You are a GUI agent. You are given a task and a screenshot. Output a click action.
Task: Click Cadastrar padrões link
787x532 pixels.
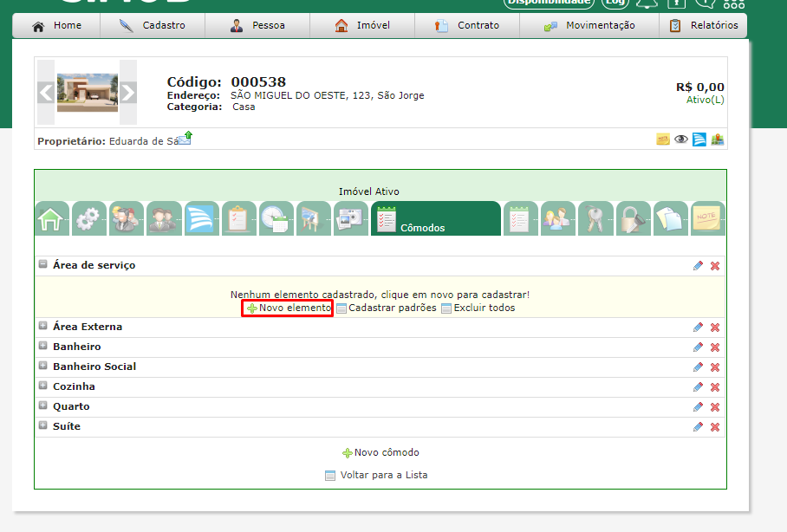click(x=387, y=308)
